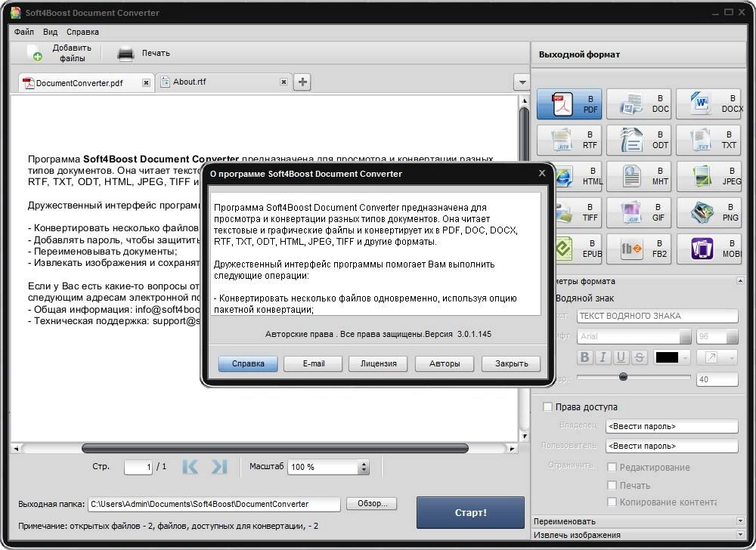Select the MOBI output format
Viewport: 756px width, 550px height.
click(x=710, y=249)
